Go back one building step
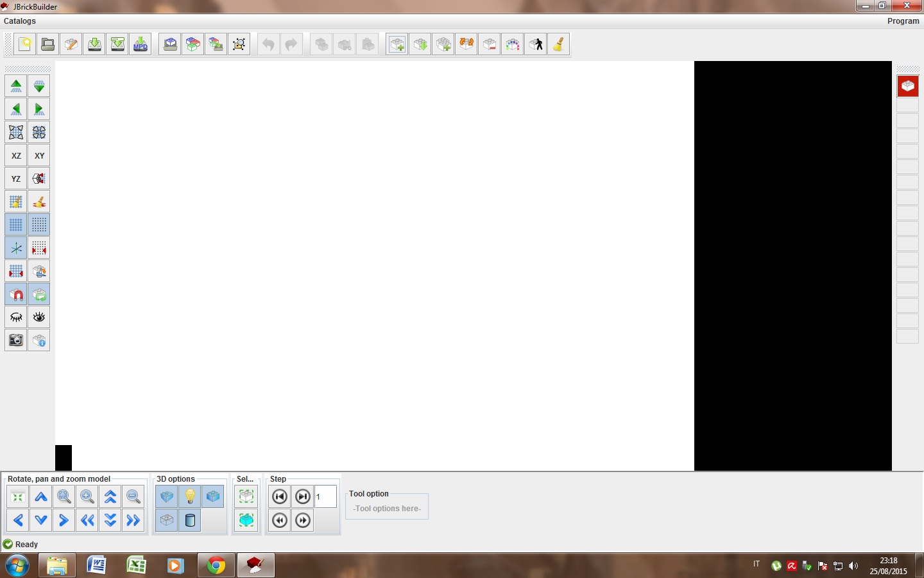924x578 pixels. pos(280,520)
